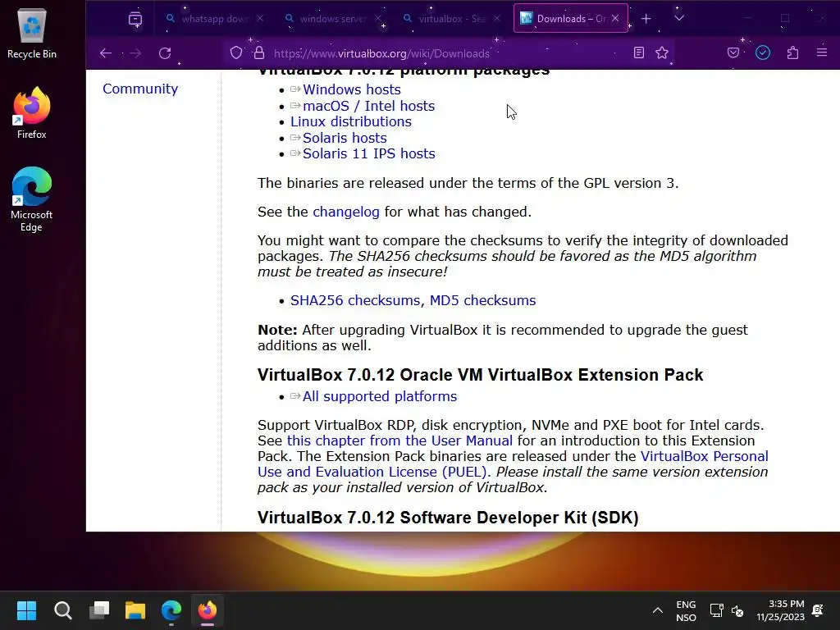Close the windows server tab
This screenshot has height=630, width=840.
click(x=378, y=18)
